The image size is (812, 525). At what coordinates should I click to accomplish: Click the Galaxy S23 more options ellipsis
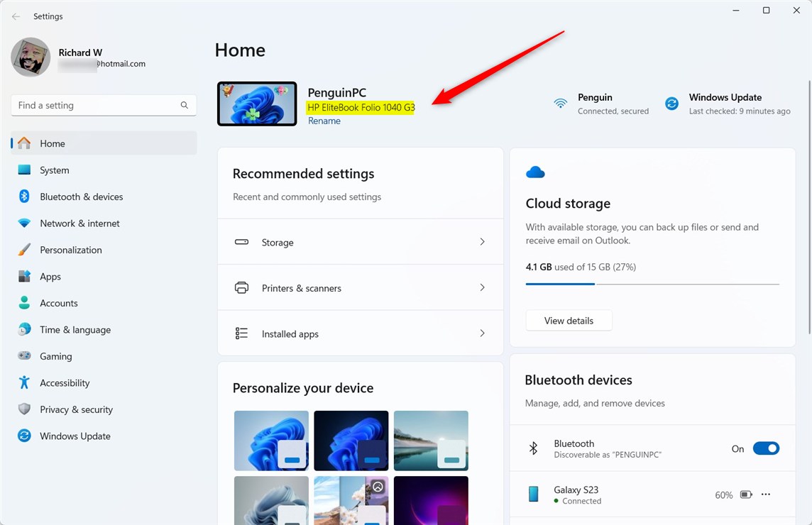click(764, 494)
